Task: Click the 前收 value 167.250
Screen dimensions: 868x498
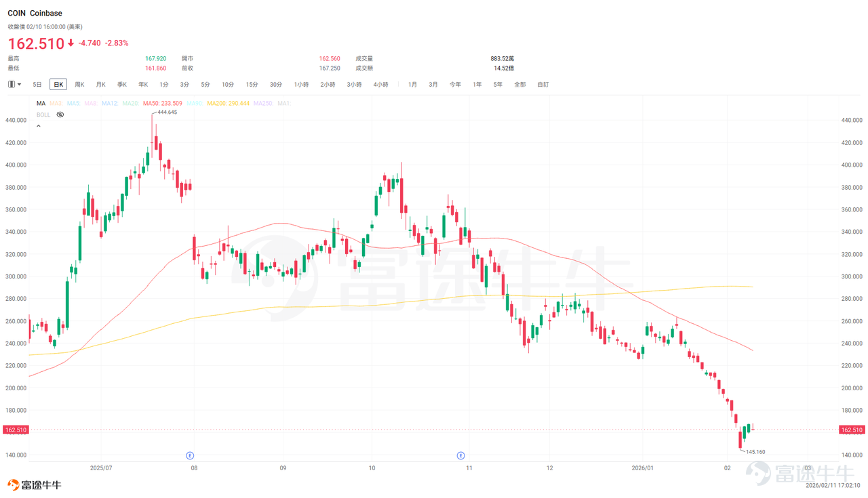Action: point(330,68)
